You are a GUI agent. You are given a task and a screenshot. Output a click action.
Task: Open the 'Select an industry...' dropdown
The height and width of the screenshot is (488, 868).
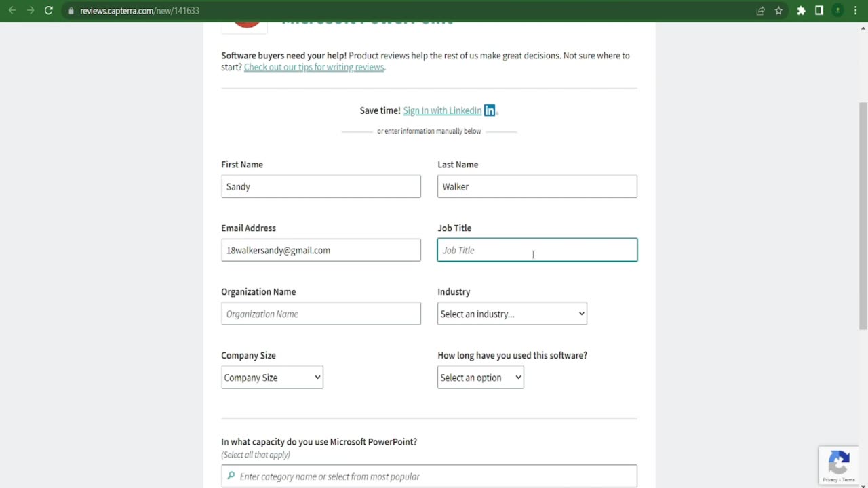coord(512,314)
